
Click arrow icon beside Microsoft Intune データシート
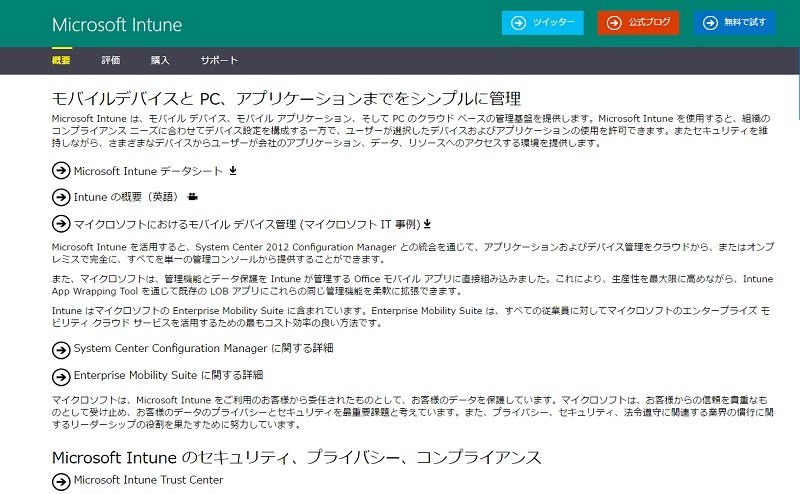click(61, 170)
